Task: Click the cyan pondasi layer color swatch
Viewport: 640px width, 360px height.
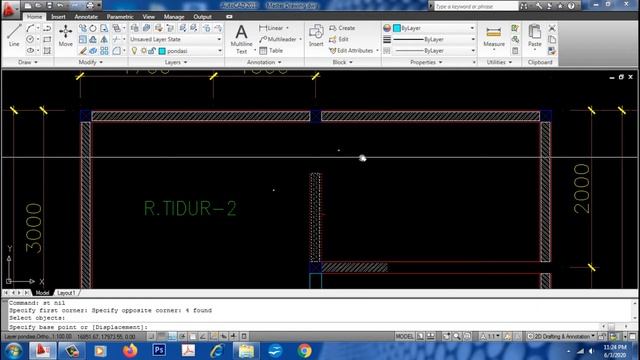Action: [x=162, y=51]
